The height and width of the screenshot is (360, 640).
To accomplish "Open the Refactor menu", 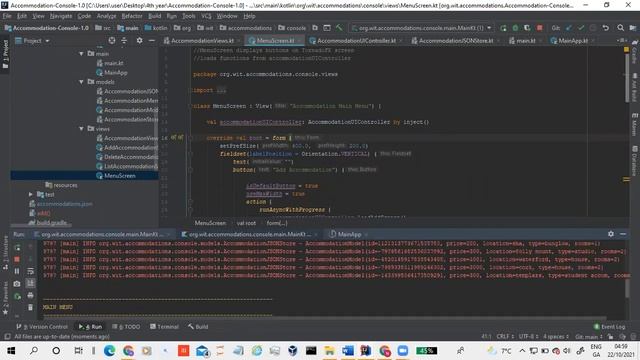I will 132,16.
